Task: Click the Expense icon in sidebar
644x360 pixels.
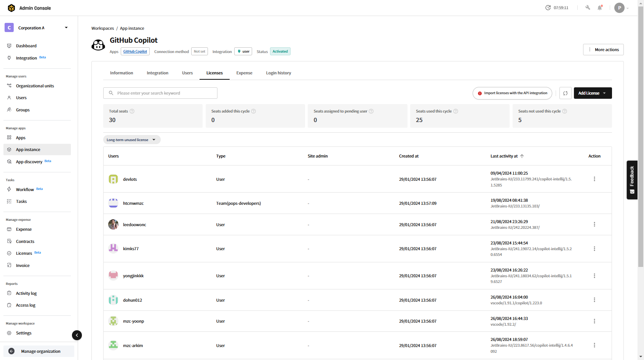Action: click(9, 229)
